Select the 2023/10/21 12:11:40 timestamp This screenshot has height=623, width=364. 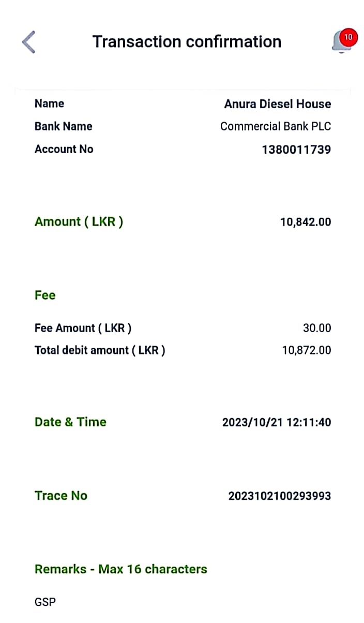(x=276, y=422)
